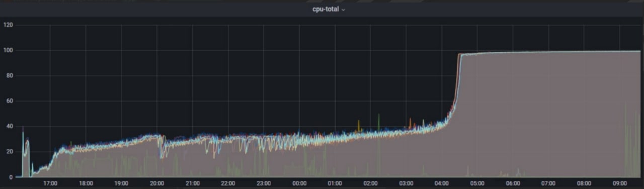Click the 20:00 time axis label
Screen dimensions: 644x189
[157, 183]
